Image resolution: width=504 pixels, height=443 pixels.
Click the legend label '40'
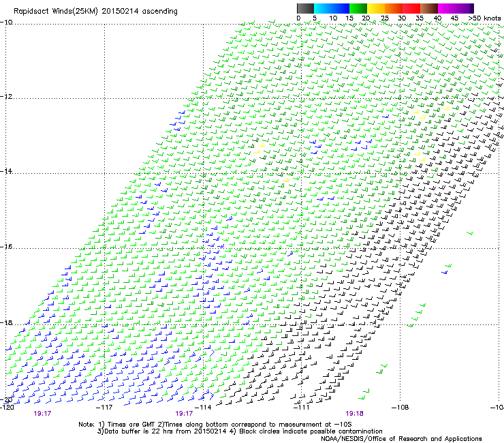(437, 18)
